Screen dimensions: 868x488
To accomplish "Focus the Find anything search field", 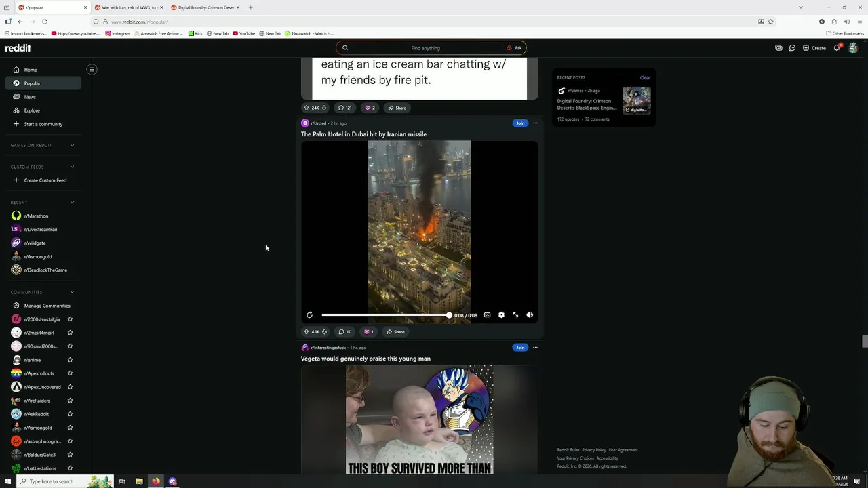I will pos(425,48).
